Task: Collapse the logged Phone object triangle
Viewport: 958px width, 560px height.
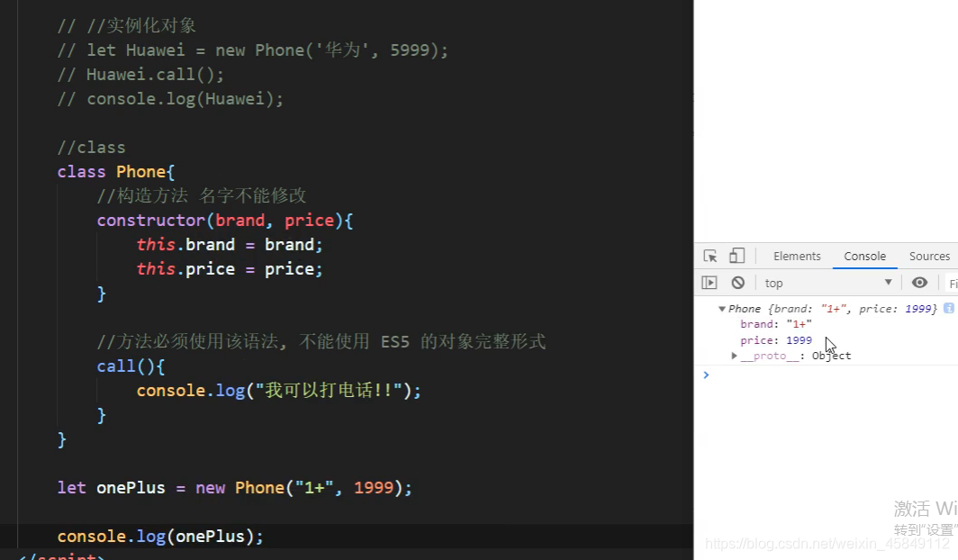Action: click(x=721, y=309)
